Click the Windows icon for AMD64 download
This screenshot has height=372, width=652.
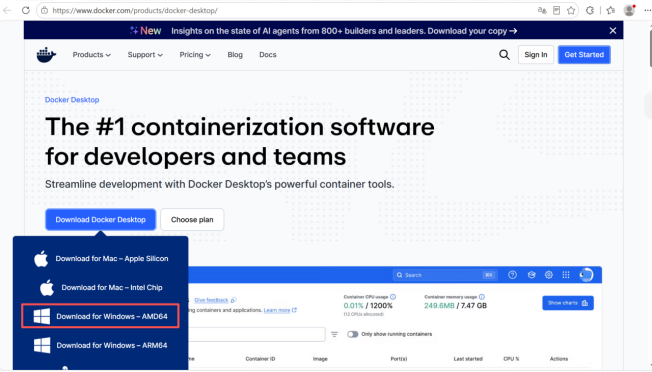coord(42,316)
